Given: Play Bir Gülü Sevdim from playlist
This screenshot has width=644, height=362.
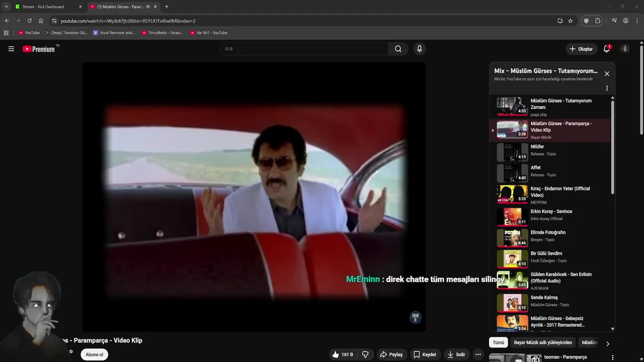Looking at the screenshot, I should tap(551, 259).
